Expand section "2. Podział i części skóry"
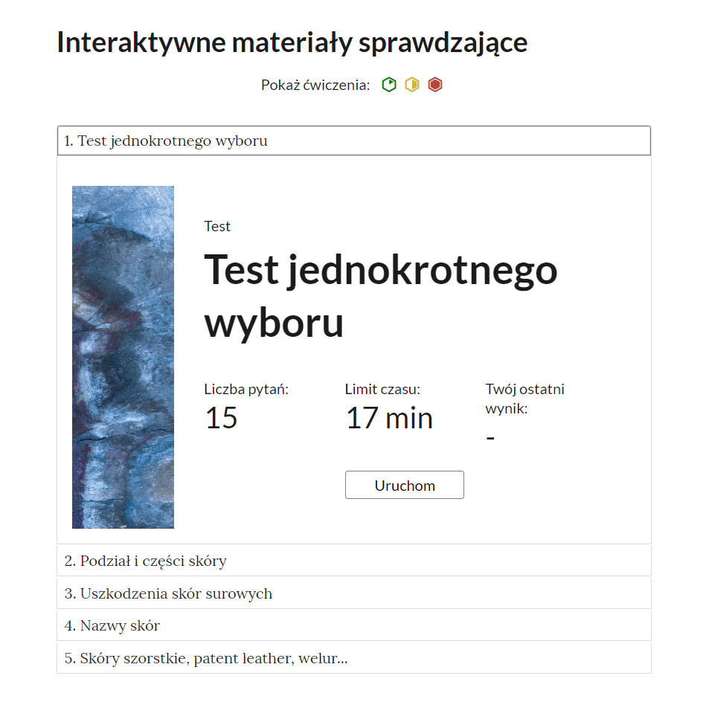706x728 pixels. [354, 560]
